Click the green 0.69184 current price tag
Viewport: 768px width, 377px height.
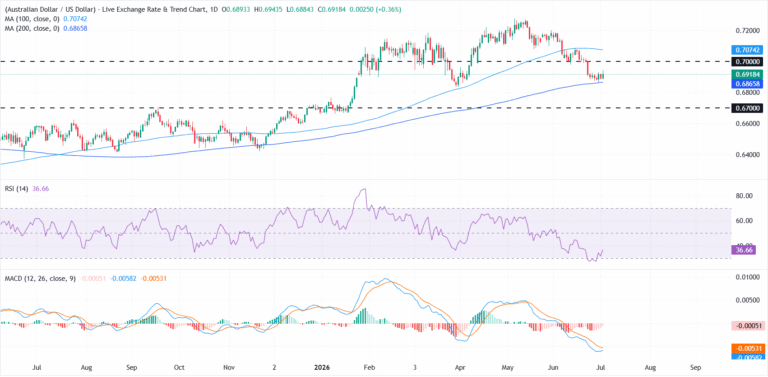point(748,74)
